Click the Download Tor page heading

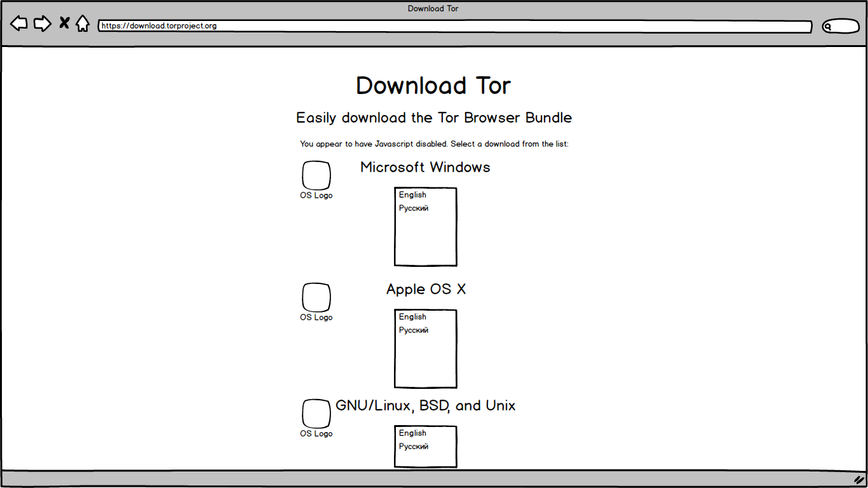pos(433,86)
